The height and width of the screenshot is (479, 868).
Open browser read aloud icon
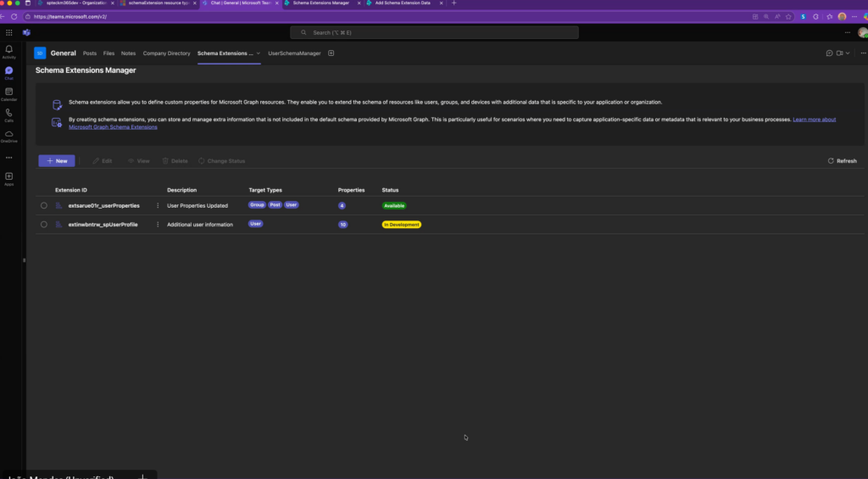(x=777, y=17)
